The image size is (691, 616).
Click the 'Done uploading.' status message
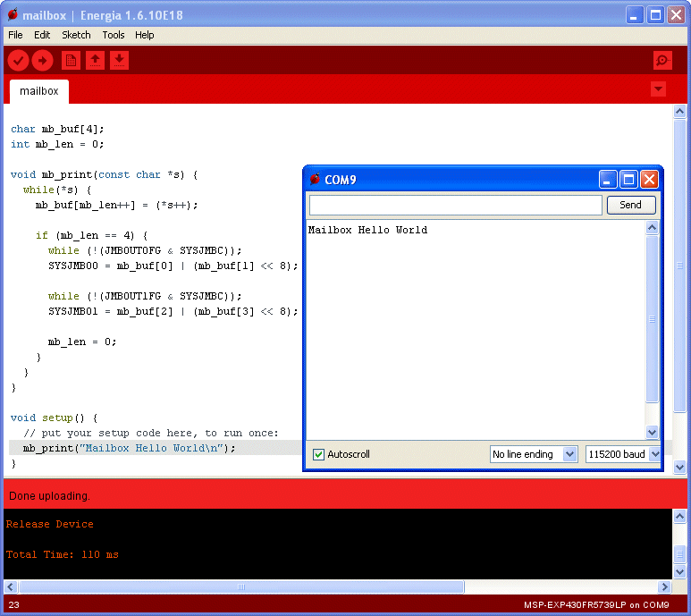[x=49, y=496]
